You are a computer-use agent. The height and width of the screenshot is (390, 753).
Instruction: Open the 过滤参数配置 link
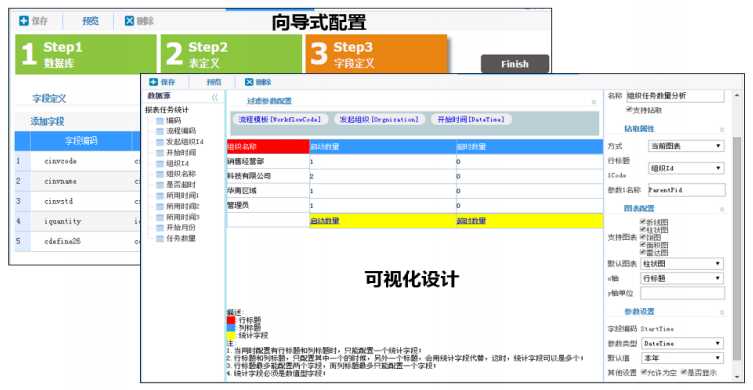point(269,101)
